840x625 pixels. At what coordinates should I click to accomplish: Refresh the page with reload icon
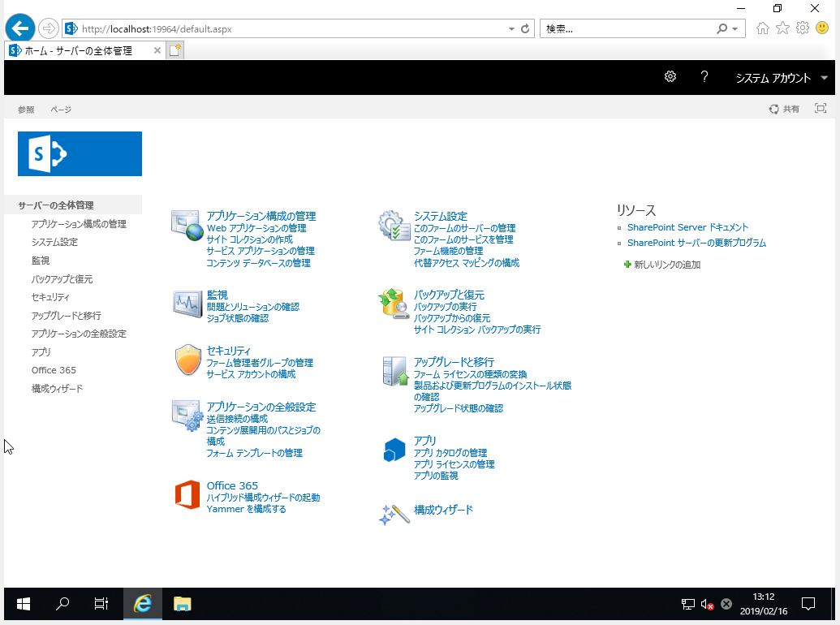click(x=525, y=29)
